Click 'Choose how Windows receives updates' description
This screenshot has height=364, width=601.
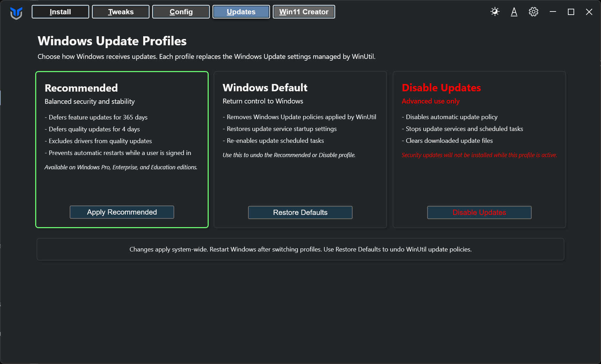click(x=207, y=56)
